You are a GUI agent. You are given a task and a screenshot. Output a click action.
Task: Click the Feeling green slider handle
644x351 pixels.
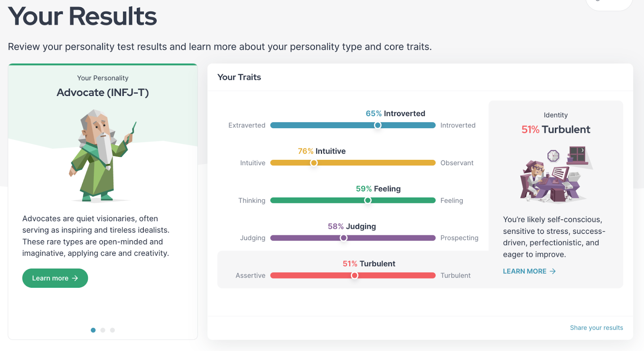368,200
